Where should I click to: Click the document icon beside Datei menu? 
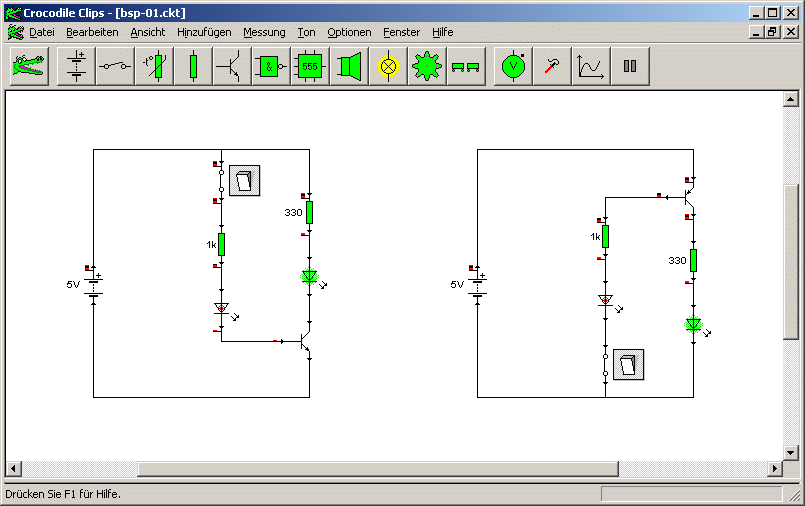pos(15,32)
